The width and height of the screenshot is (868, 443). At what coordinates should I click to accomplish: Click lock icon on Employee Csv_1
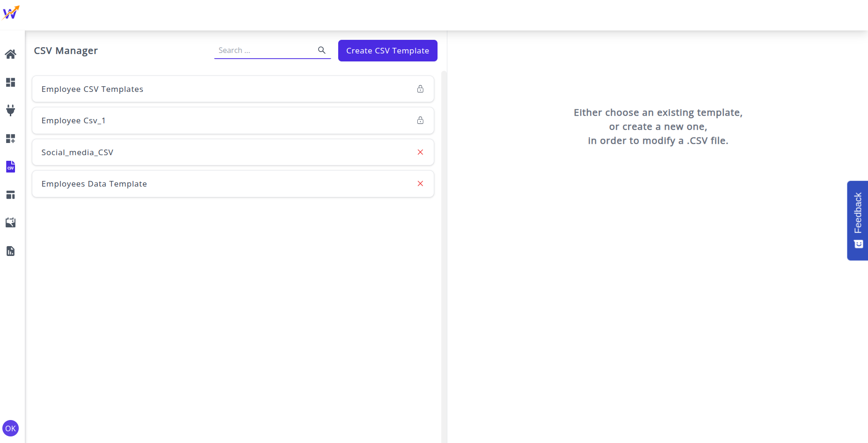pos(420,120)
